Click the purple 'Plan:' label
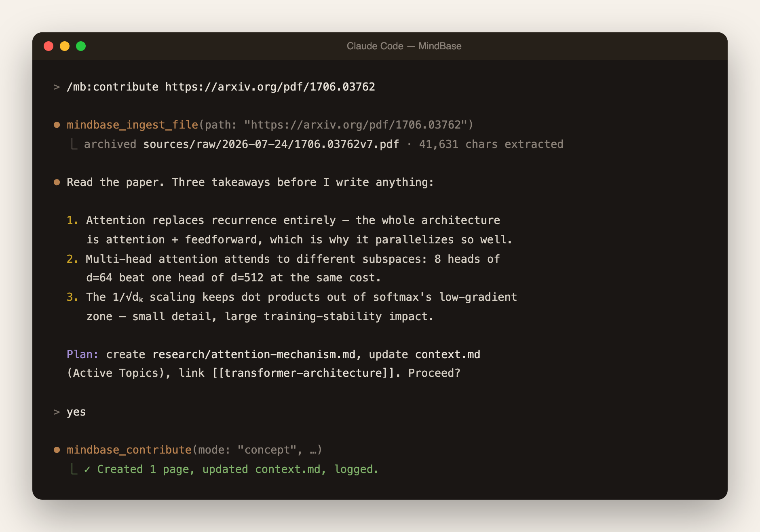Image resolution: width=760 pixels, height=532 pixels. coord(82,355)
